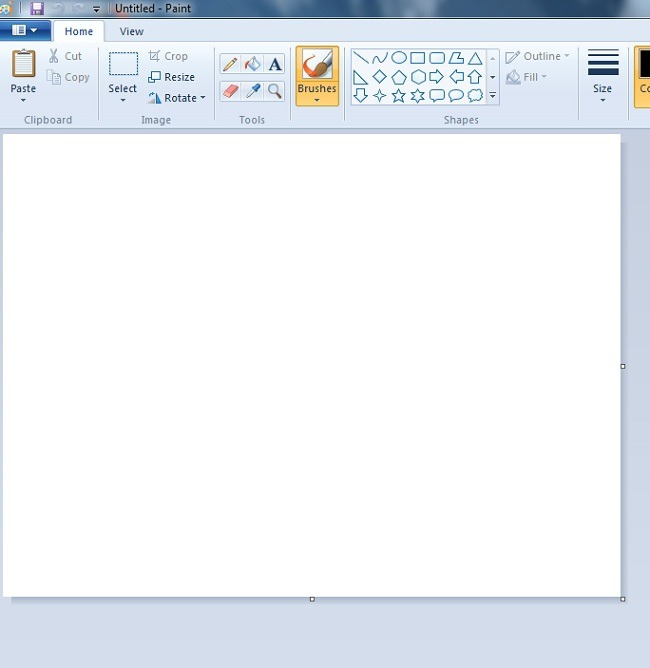Open the Fill dropdown

click(x=526, y=77)
